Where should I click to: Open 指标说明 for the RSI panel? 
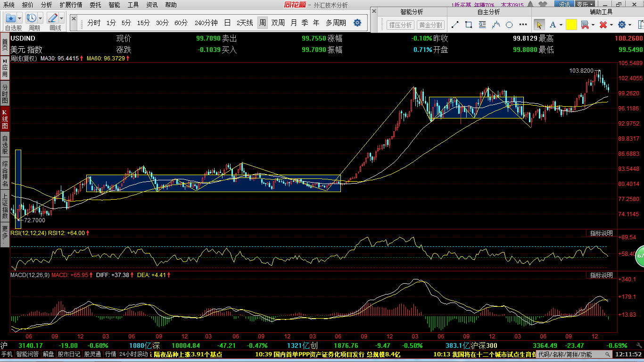(x=601, y=233)
